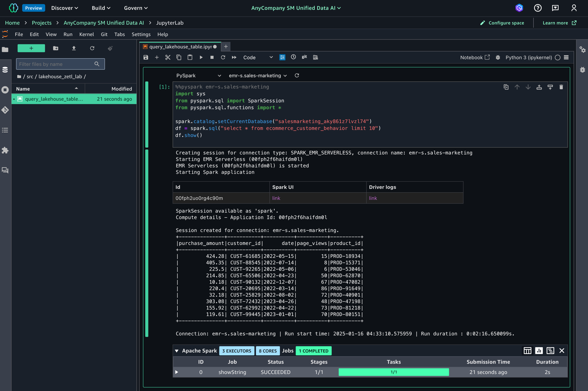
Task: Open the Spark UI link
Action: 276,198
